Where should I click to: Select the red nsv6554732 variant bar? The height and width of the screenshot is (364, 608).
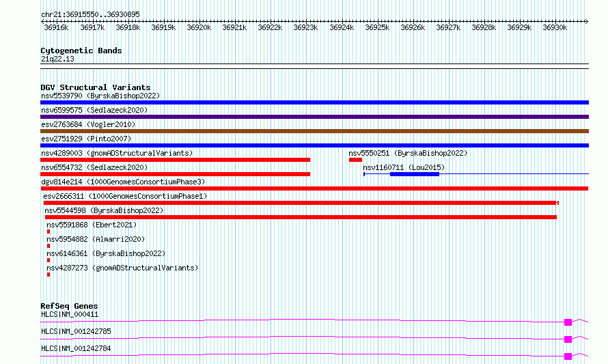[x=176, y=174]
